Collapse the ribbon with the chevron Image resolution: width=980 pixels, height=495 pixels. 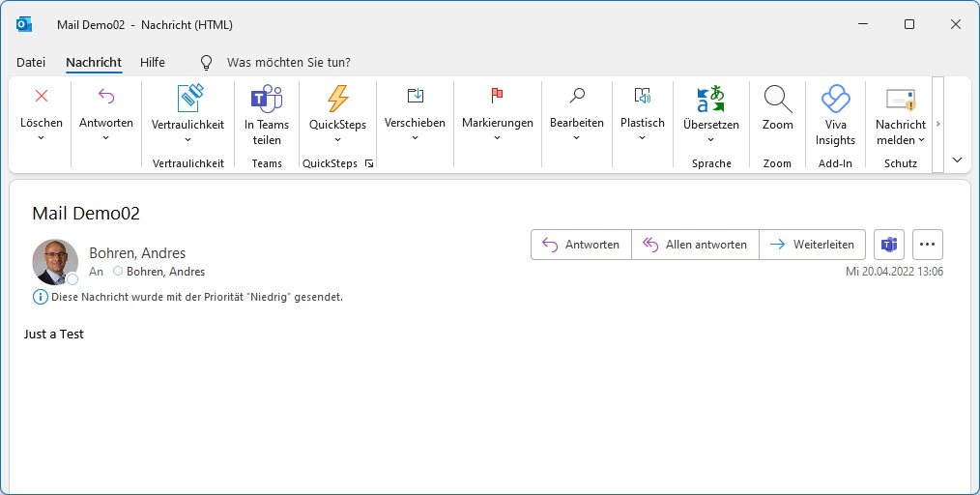coord(957,160)
